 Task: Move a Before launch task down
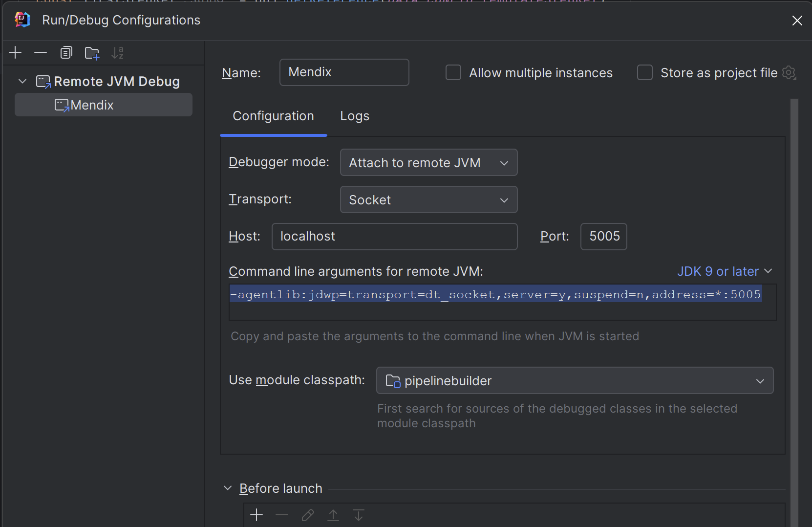359,515
